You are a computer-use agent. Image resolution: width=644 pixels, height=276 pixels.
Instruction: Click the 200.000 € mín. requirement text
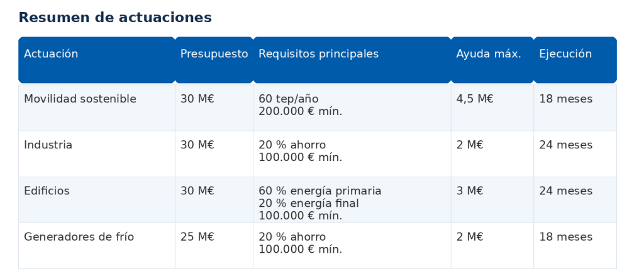pos(300,111)
